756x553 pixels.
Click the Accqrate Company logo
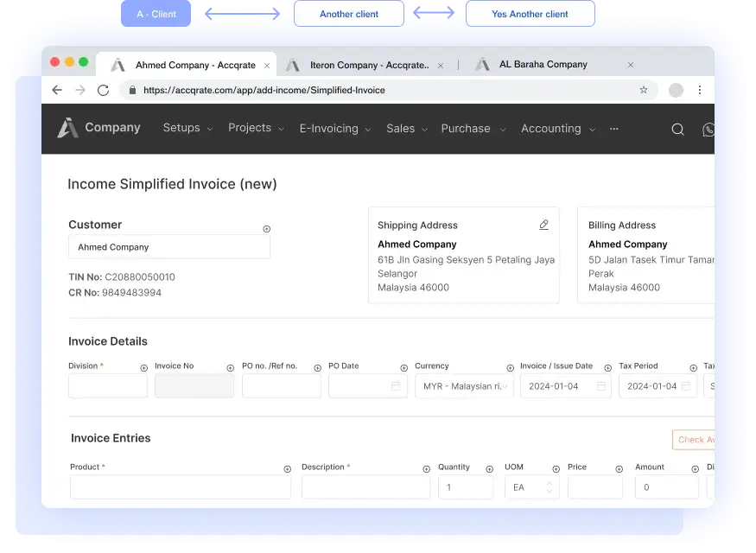click(x=98, y=128)
